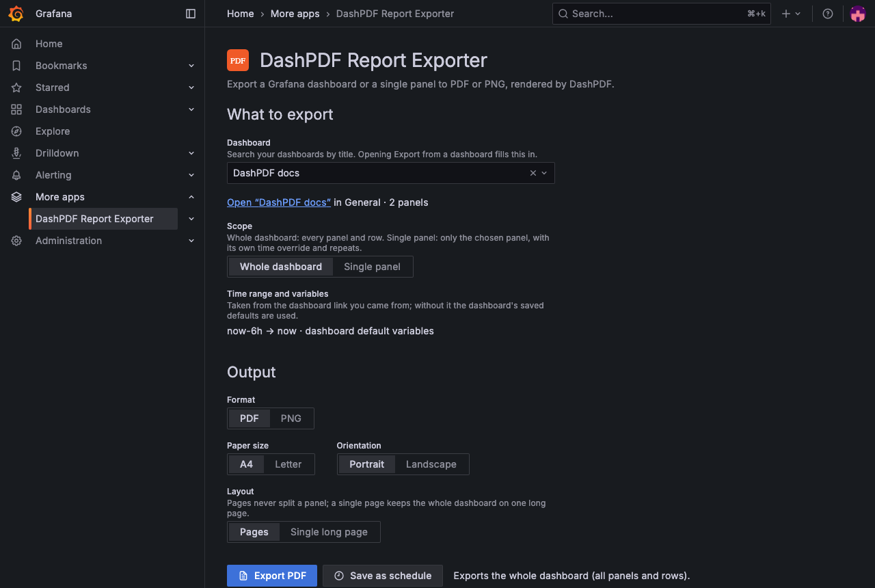Screen dimensions: 875x588
Task: Clear the selected DashPDF docs dashboard
Action: click(x=533, y=173)
